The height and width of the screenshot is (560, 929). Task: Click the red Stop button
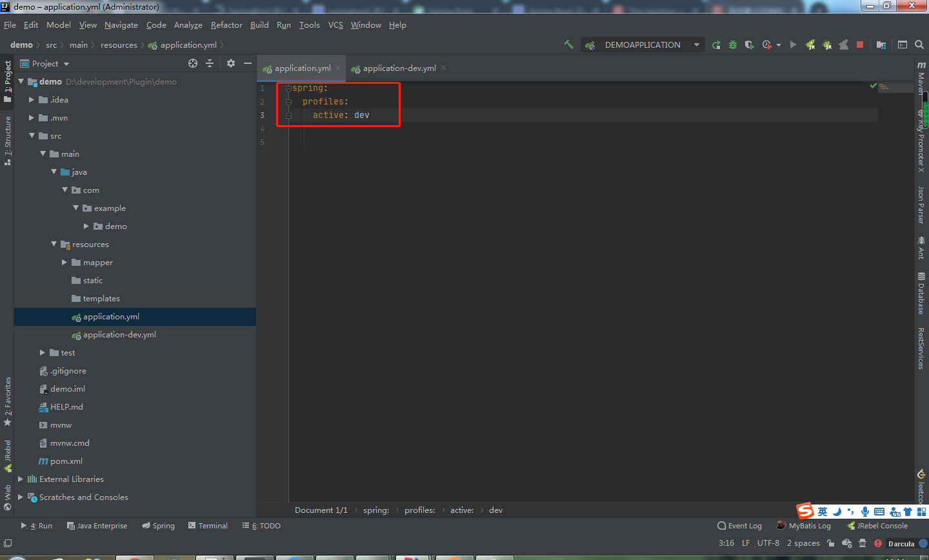tap(860, 45)
